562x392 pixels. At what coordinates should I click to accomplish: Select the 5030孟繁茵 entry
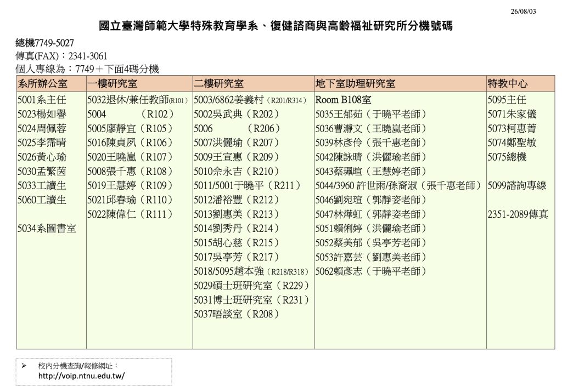coord(42,172)
